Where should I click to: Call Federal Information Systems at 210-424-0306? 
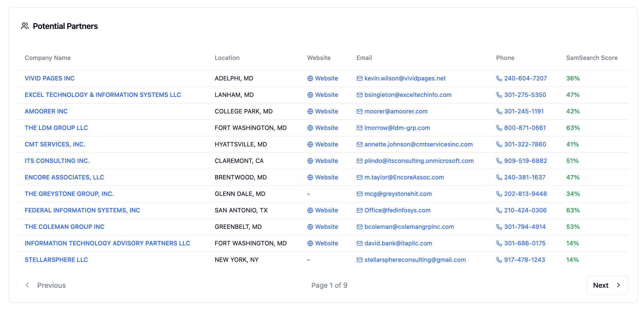[525, 210]
